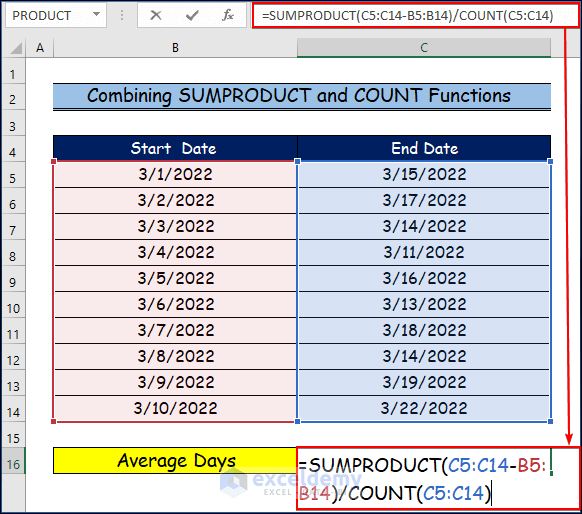
Task: Select end date cell 3/18/2022
Action: [x=424, y=330]
